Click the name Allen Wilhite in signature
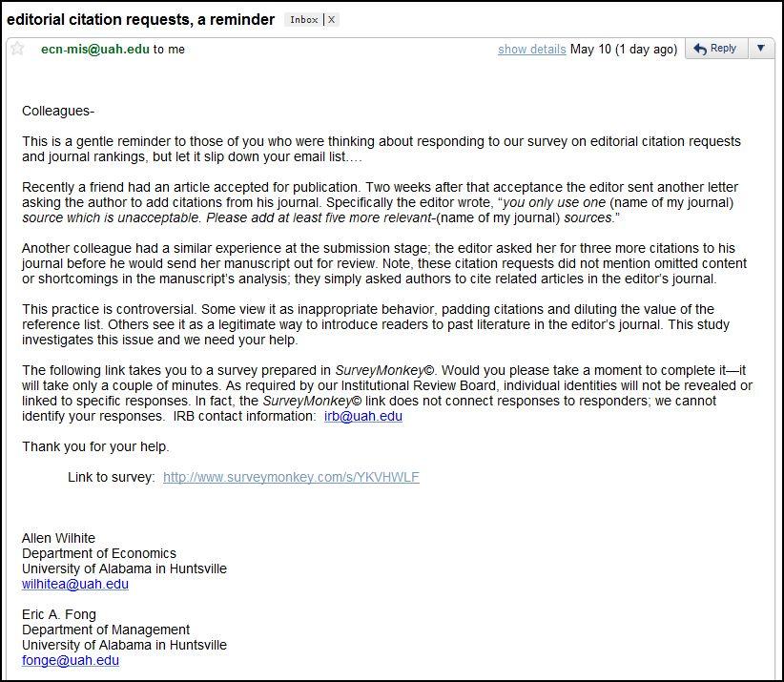This screenshot has height=682, width=784. click(59, 538)
